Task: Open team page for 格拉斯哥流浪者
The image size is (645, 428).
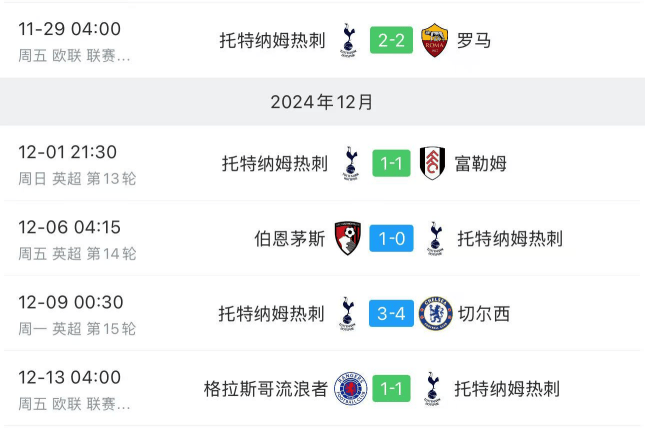Action: 266,389
